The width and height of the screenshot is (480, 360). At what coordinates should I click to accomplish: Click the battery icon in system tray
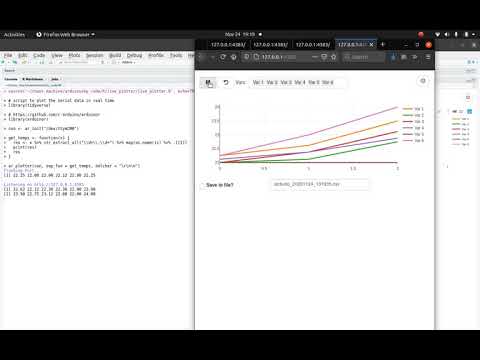(466, 34)
